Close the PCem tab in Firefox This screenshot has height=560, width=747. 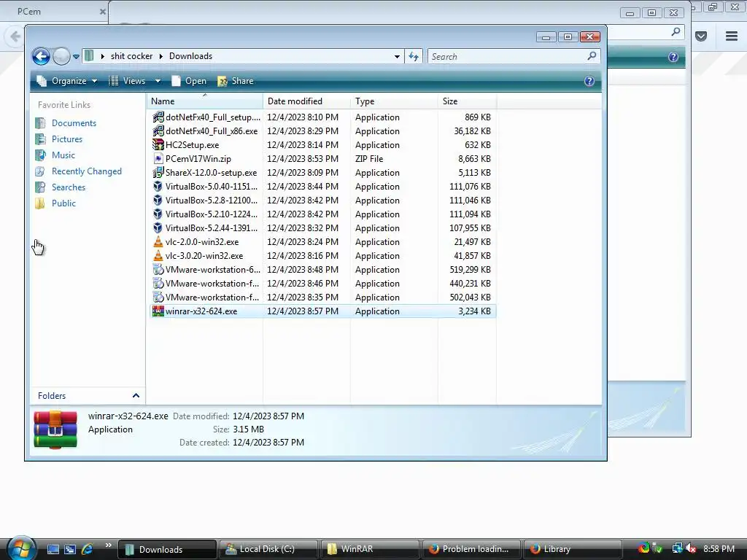pos(102,12)
